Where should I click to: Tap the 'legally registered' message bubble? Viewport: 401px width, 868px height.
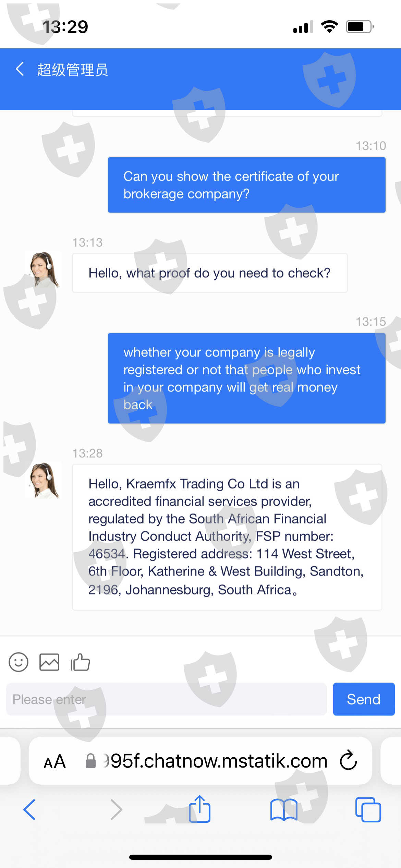point(246,378)
